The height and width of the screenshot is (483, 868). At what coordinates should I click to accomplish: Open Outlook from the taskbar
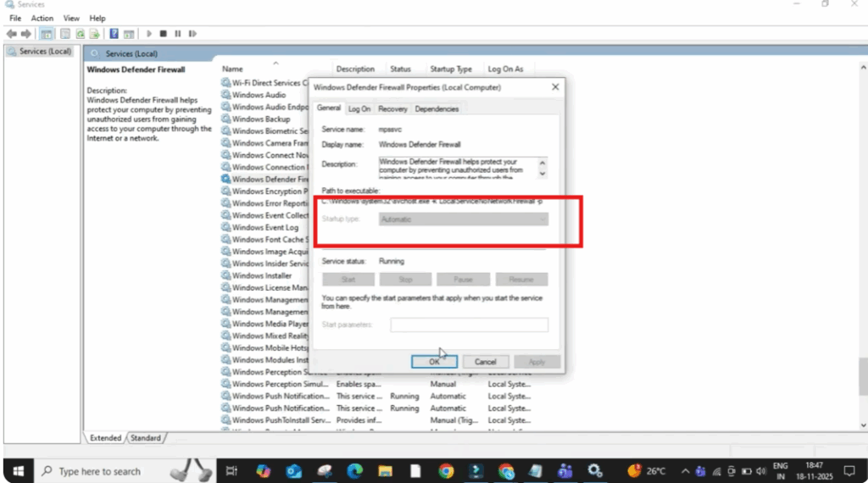[x=293, y=471]
